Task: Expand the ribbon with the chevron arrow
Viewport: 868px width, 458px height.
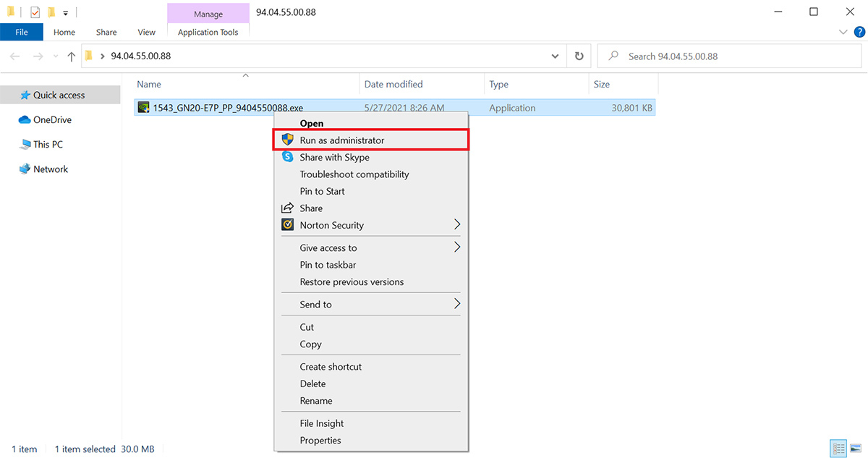Action: pos(843,32)
